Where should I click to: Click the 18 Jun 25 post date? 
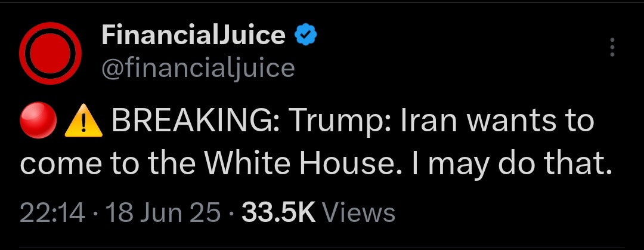pos(163,213)
